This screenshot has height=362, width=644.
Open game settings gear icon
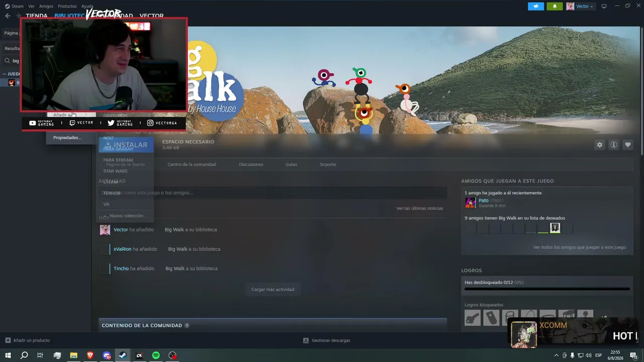tap(599, 145)
